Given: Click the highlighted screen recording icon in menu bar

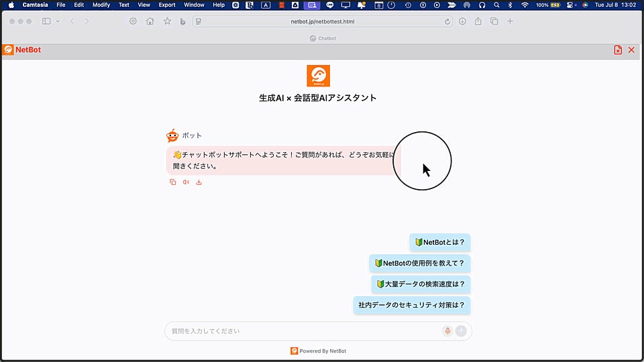Looking at the screenshot, I should pyautogui.click(x=312, y=5).
